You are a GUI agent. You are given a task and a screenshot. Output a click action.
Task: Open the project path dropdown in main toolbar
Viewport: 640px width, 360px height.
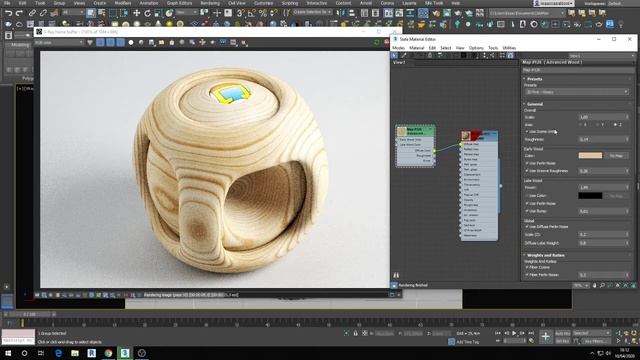pyautogui.click(x=527, y=13)
